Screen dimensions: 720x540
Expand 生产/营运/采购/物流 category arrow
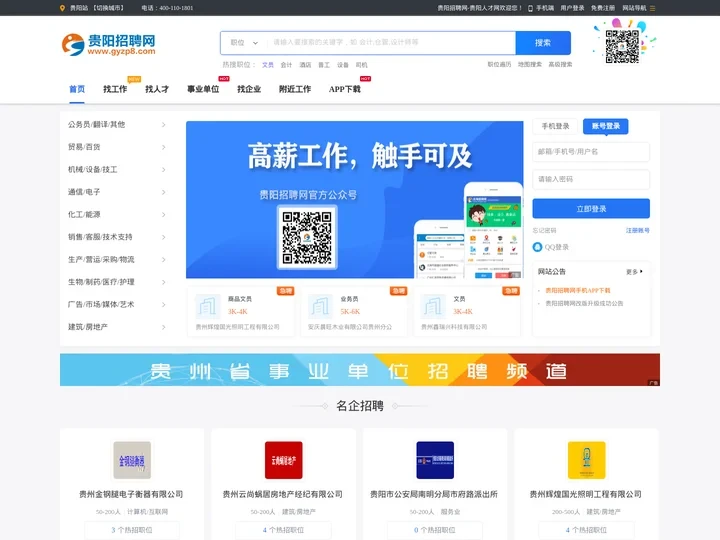point(163,260)
